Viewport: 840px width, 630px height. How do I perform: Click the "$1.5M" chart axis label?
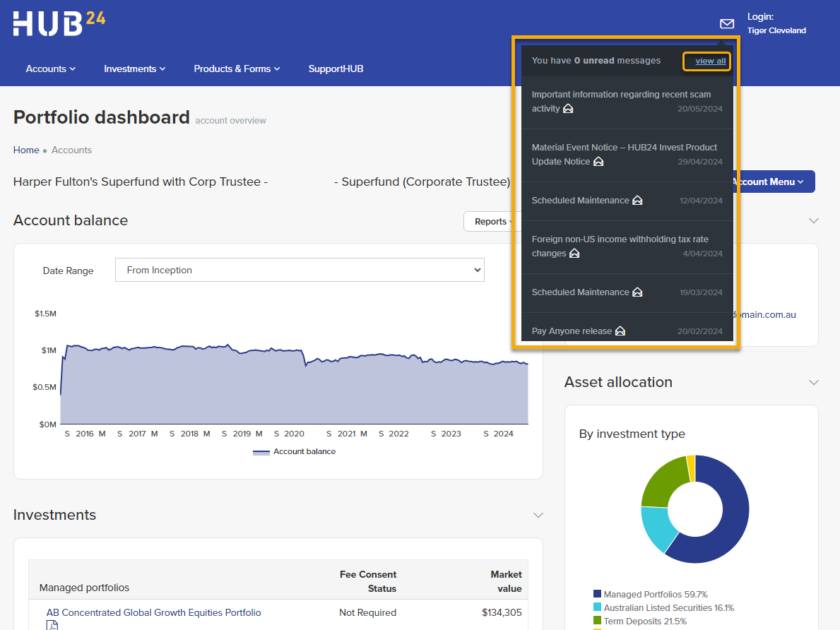click(45, 314)
